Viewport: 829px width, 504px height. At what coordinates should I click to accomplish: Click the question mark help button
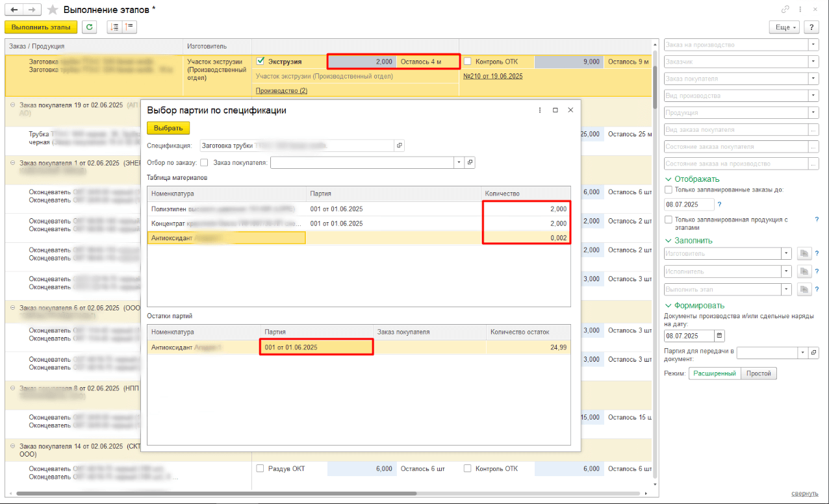pyautogui.click(x=811, y=27)
